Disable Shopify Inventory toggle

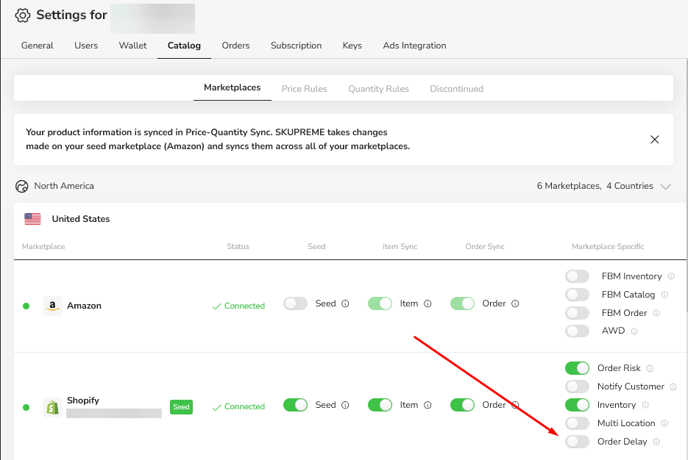click(577, 405)
